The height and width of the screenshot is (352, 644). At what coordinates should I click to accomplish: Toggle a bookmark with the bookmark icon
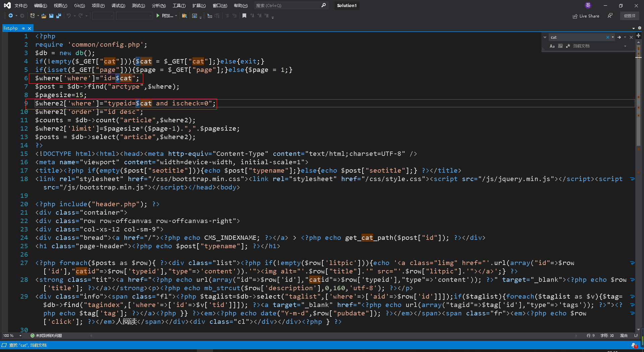(244, 16)
